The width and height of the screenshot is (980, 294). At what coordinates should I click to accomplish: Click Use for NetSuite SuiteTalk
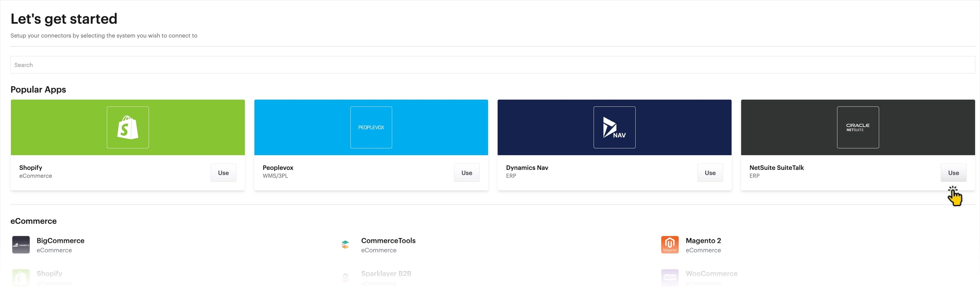coord(953,173)
